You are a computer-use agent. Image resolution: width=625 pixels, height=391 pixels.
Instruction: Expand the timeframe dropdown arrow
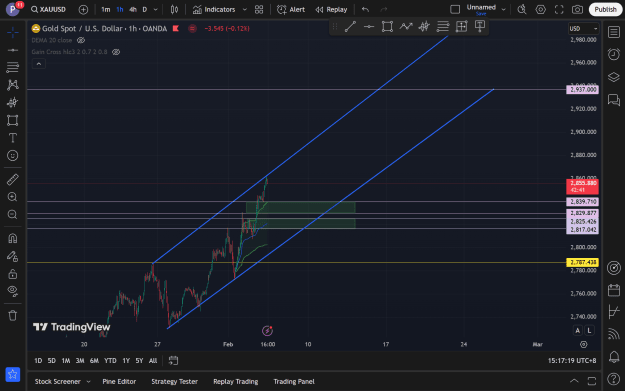click(156, 10)
